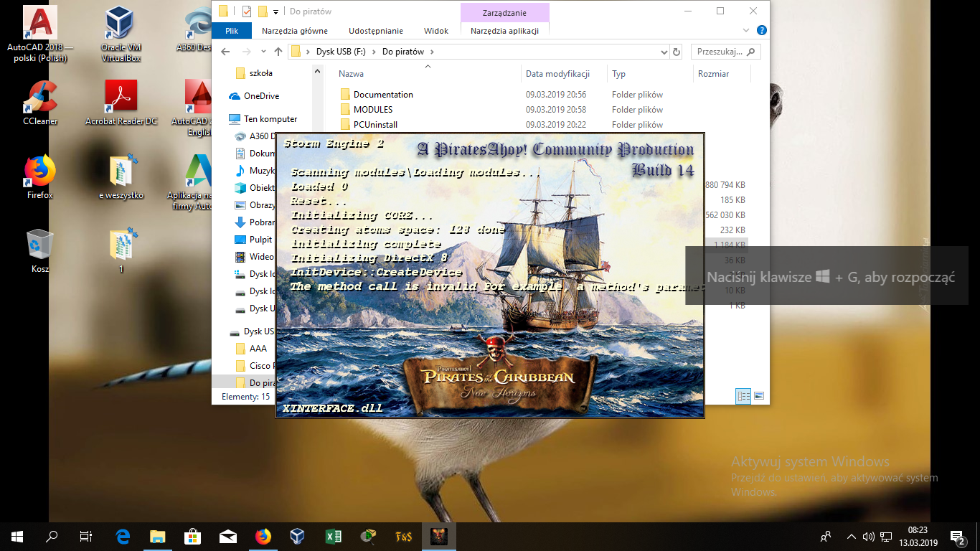
Task: Click new folder quick access icon
Action: tap(263, 11)
